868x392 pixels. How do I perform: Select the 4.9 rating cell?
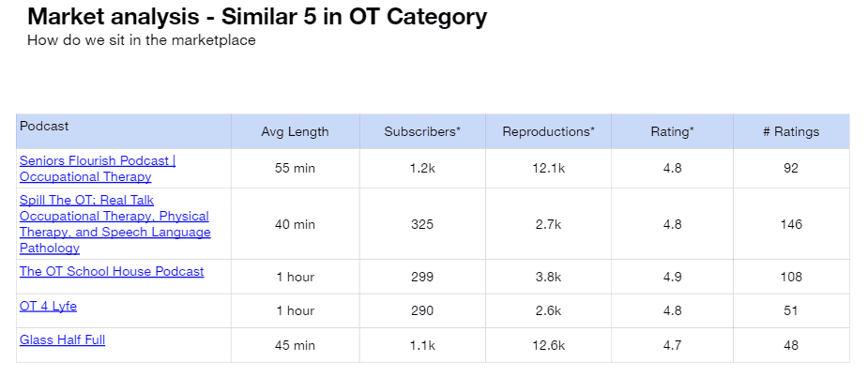click(673, 277)
